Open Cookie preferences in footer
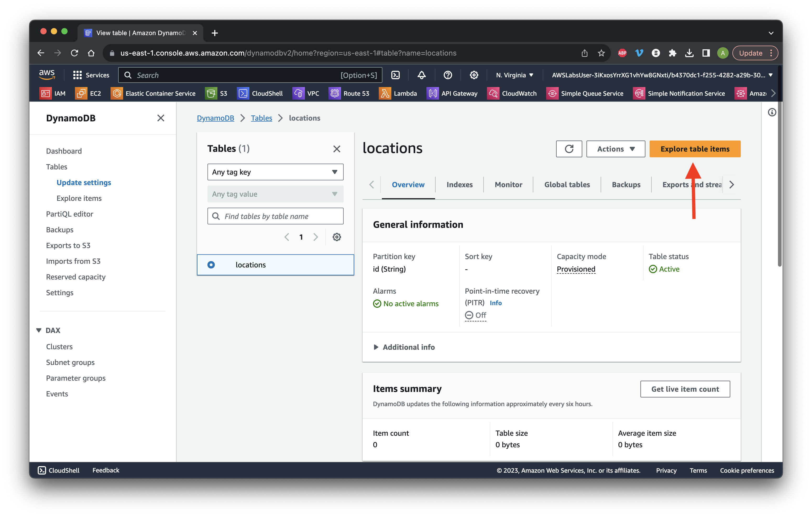 pyautogui.click(x=747, y=470)
